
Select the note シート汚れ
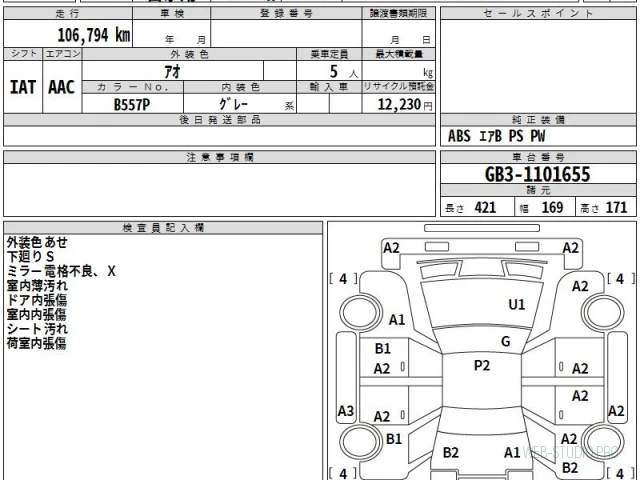point(37,329)
